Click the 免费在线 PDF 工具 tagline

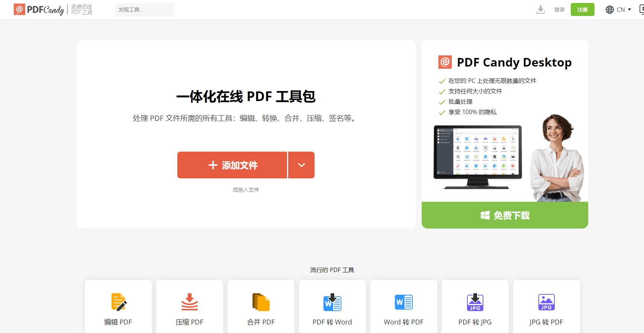82,10
